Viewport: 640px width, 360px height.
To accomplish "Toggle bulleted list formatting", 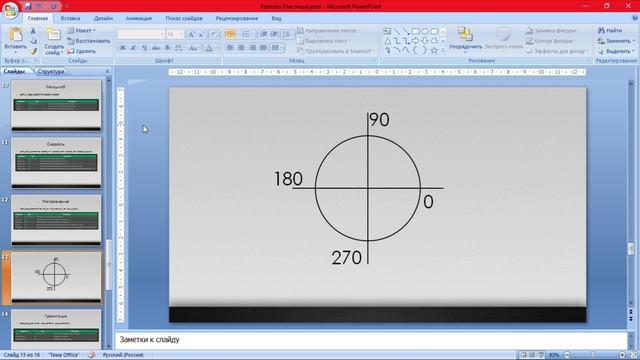I will coord(230,34).
